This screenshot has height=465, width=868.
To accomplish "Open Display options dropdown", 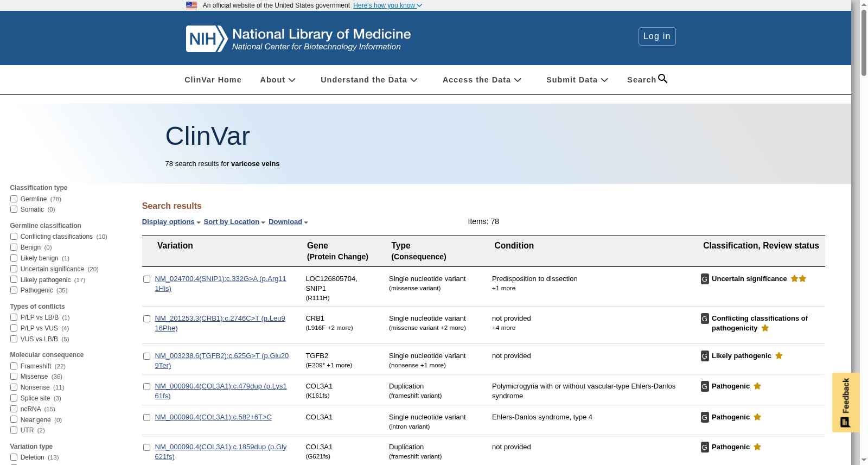I will pos(171,222).
